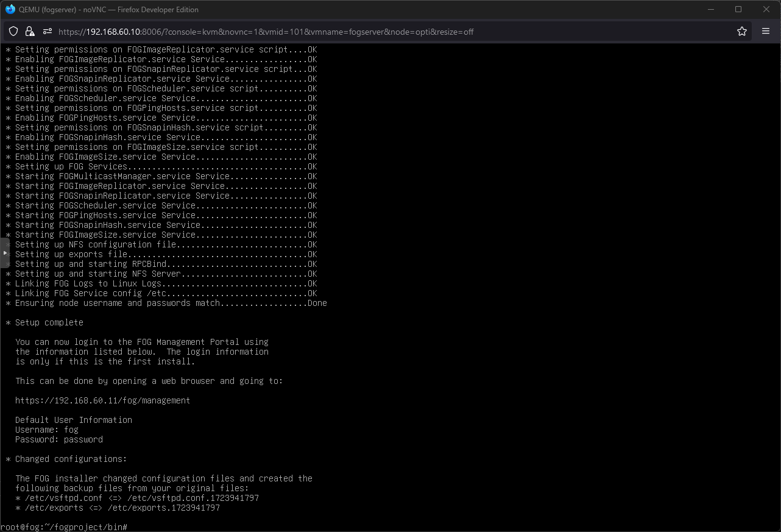Click the connection security padlock icon

click(x=29, y=32)
